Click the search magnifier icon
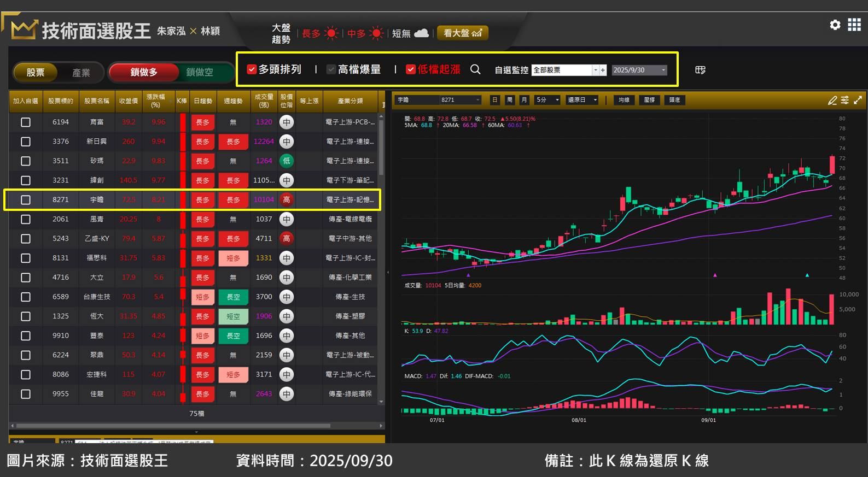The image size is (868, 477). (475, 69)
